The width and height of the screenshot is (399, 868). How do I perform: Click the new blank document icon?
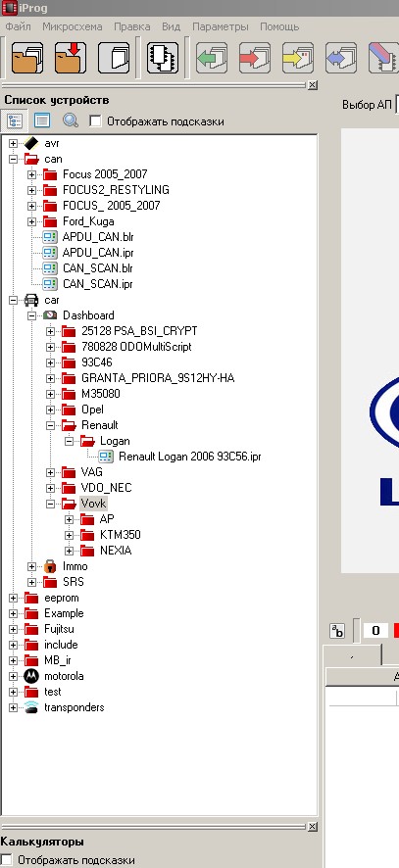click(x=114, y=58)
